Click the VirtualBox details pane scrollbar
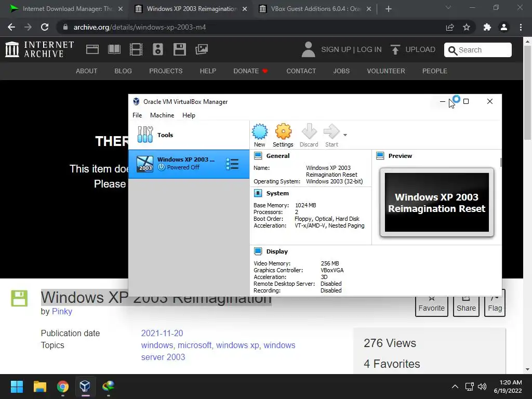The image size is (532, 399). [x=500, y=162]
